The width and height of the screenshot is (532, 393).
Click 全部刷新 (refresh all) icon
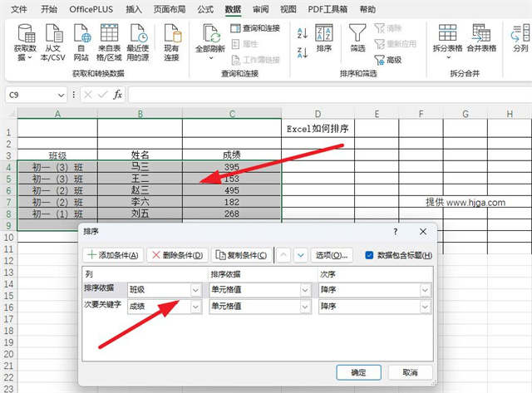210,33
